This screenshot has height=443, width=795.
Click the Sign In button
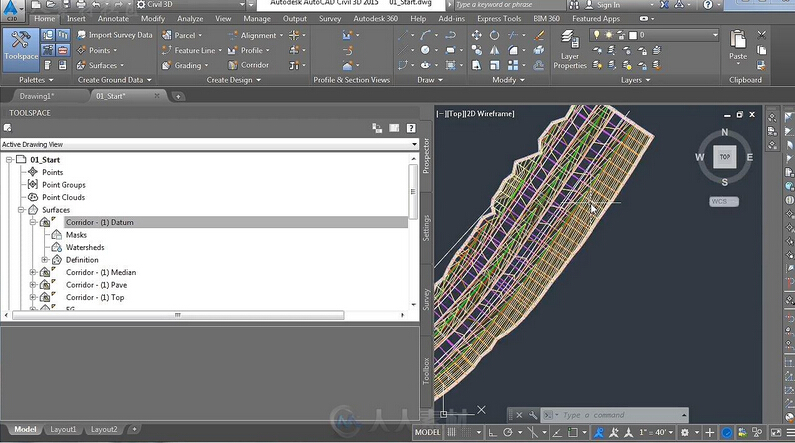607,5
